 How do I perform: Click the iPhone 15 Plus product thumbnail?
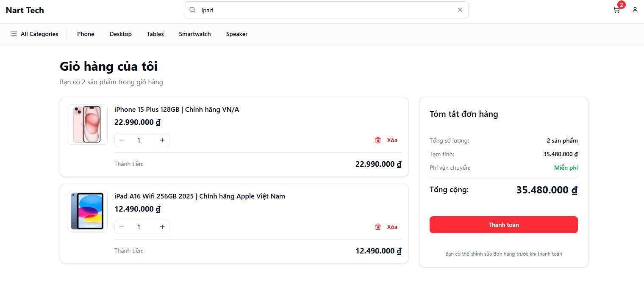[x=87, y=124]
